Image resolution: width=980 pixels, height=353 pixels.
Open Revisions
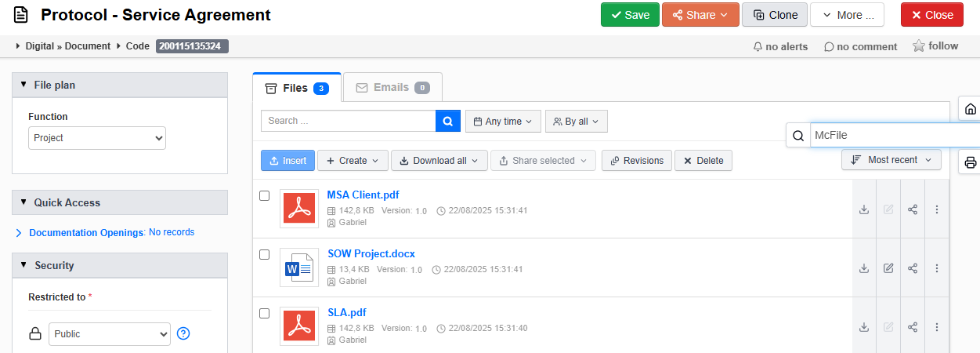coord(637,160)
